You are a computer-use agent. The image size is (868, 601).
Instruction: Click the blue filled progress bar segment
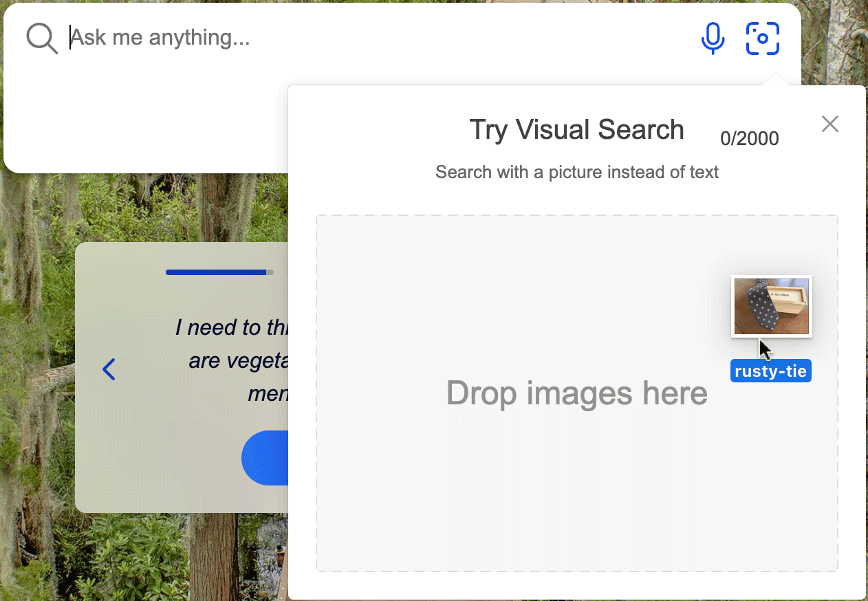pyautogui.click(x=216, y=272)
